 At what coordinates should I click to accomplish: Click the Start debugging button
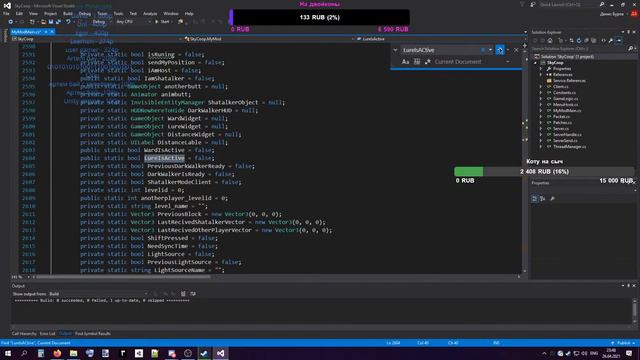(x=162, y=22)
